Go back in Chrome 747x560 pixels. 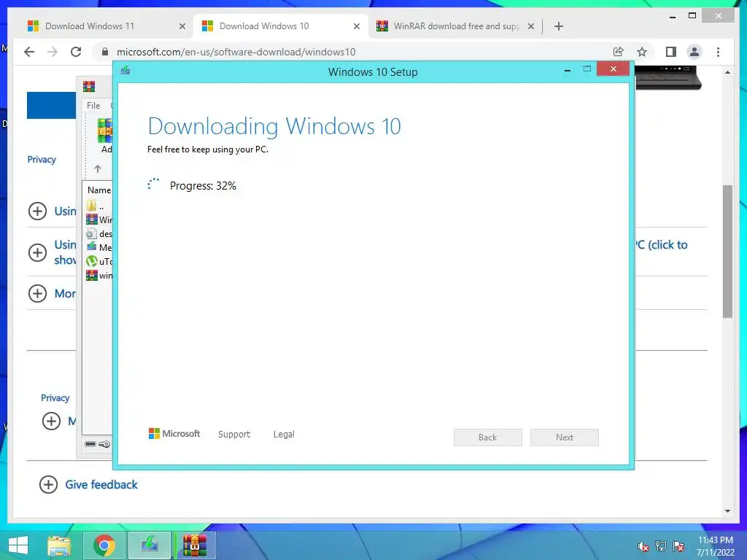pos(29,52)
